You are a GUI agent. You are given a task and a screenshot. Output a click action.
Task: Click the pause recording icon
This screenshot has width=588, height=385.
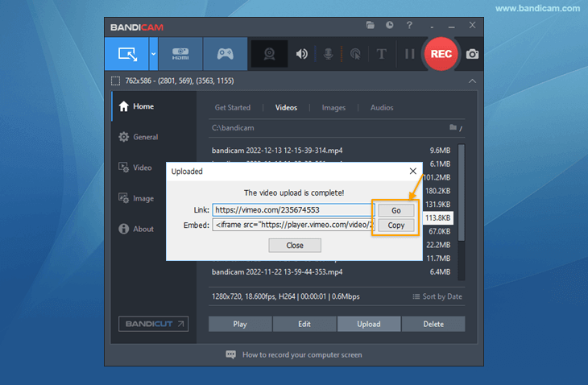(x=409, y=54)
